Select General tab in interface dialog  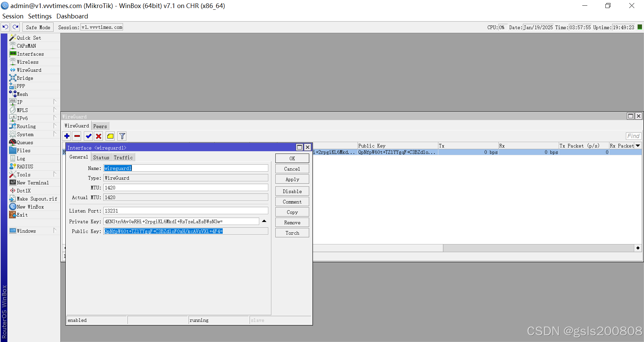point(78,157)
